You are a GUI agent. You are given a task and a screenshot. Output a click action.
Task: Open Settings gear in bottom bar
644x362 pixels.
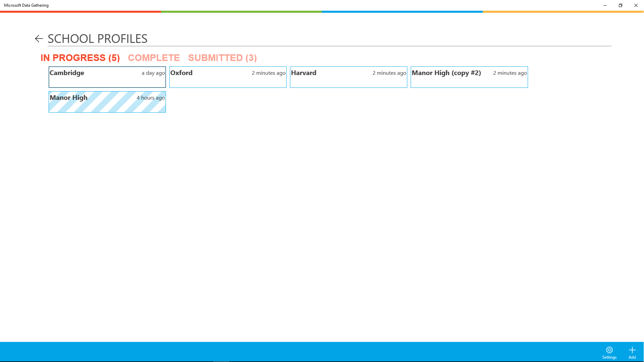[609, 350]
